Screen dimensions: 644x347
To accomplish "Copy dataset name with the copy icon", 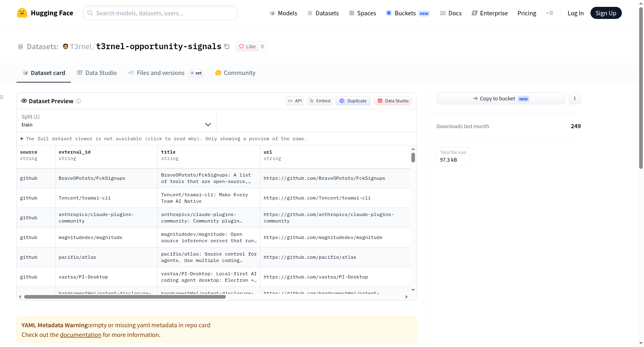I will click(227, 46).
